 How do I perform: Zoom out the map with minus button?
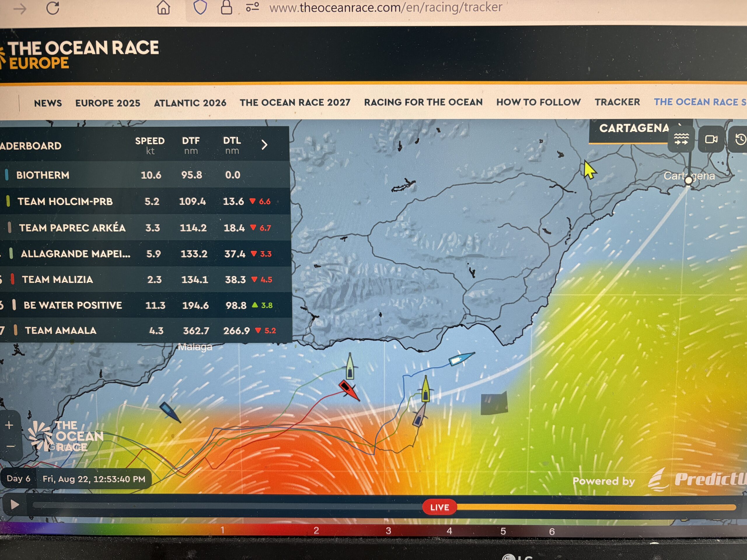pos(10,446)
